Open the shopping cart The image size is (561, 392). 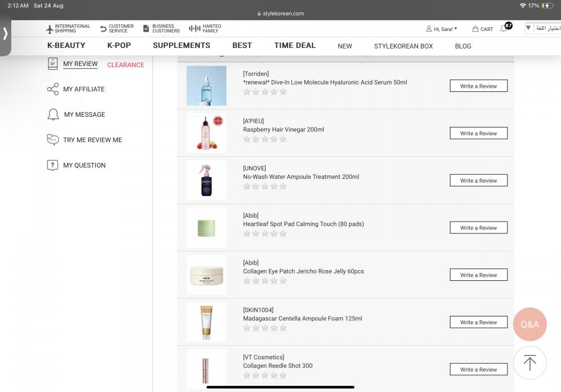click(483, 29)
